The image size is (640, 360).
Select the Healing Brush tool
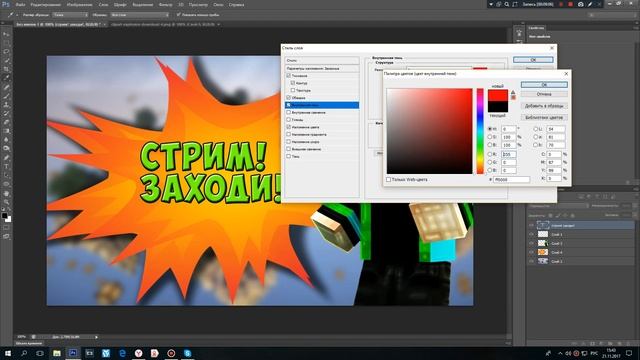[x=6, y=87]
